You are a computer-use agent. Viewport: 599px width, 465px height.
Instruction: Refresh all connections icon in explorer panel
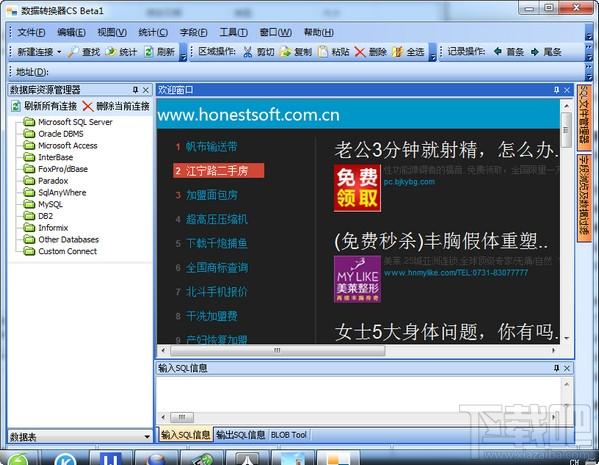tap(16, 106)
